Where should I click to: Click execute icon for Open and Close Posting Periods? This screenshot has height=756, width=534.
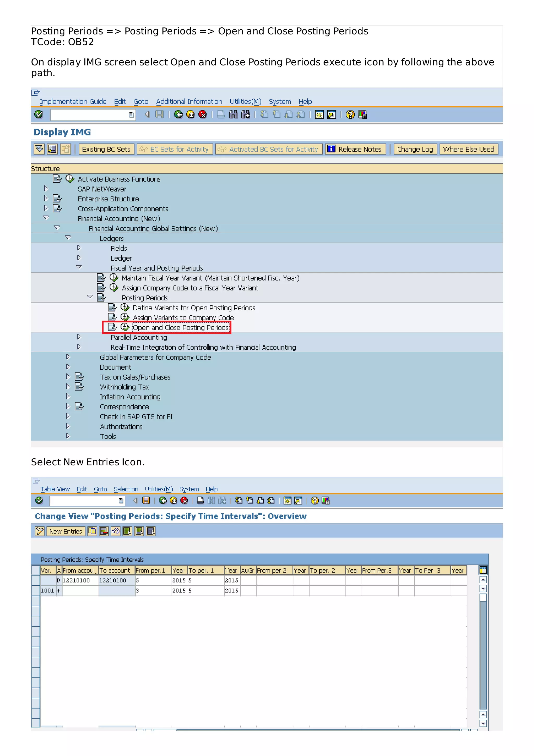[x=125, y=327]
